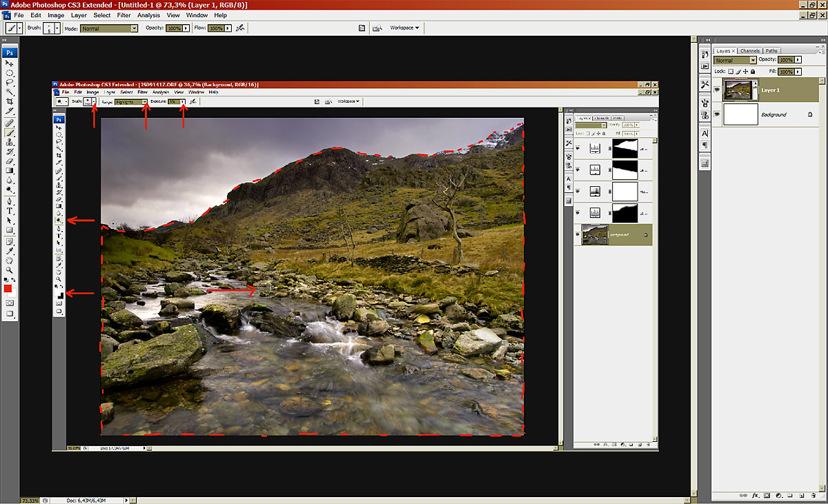
Task: Click the Layer 1 thumbnail
Action: click(x=740, y=90)
